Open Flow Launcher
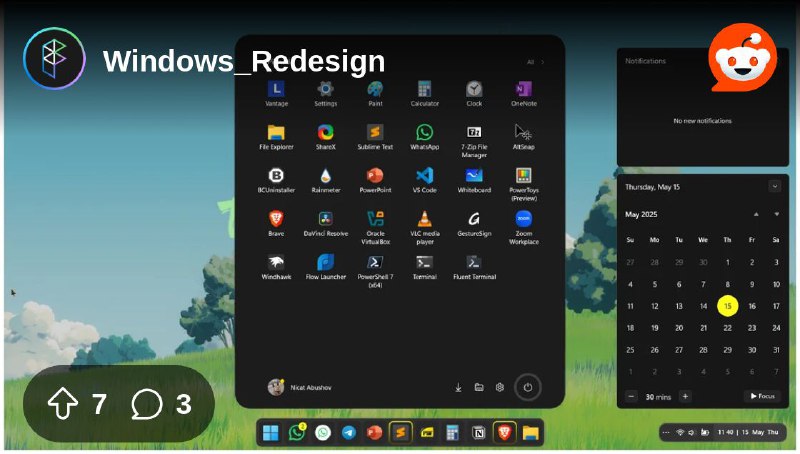This screenshot has width=800, height=454. click(x=326, y=267)
